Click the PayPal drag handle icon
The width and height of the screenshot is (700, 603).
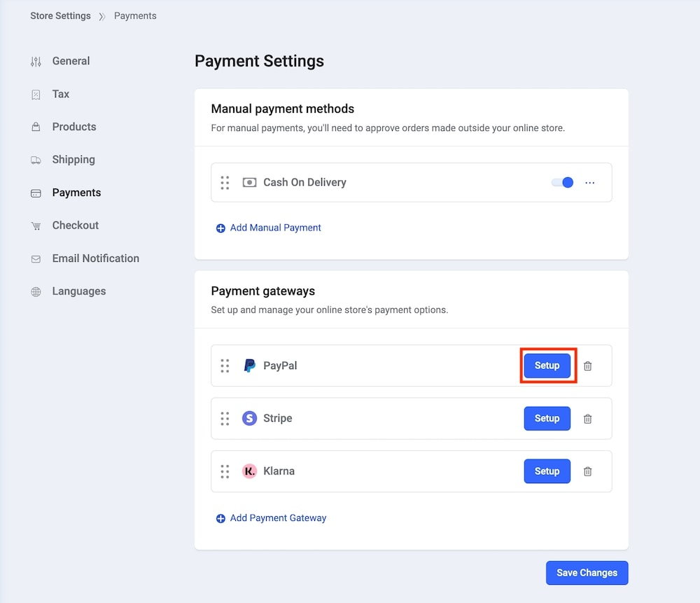(x=225, y=366)
